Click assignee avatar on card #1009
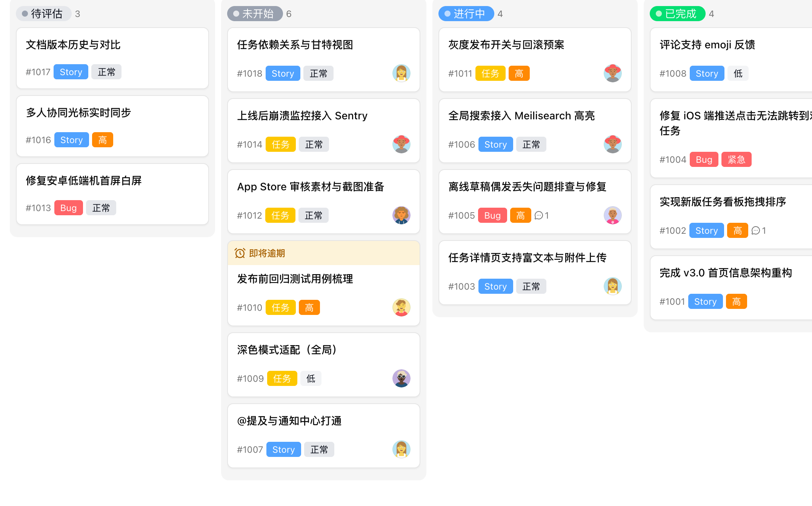Viewport: 812px width, 506px height. coord(401,378)
